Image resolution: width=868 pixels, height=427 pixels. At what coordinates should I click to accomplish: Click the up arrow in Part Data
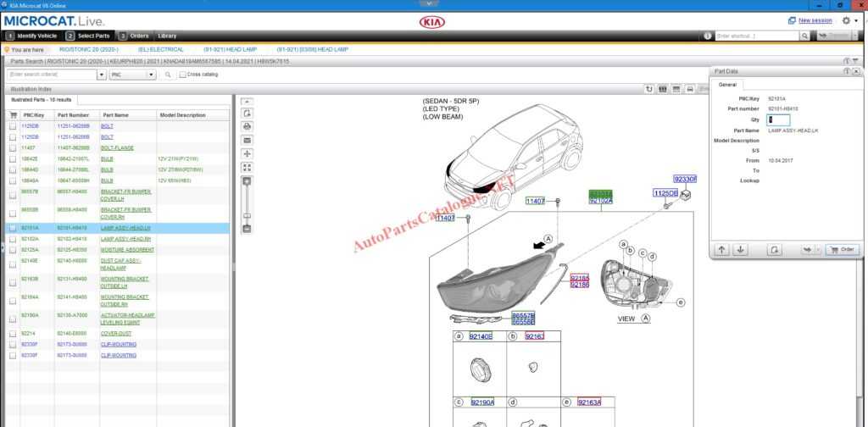pos(721,250)
